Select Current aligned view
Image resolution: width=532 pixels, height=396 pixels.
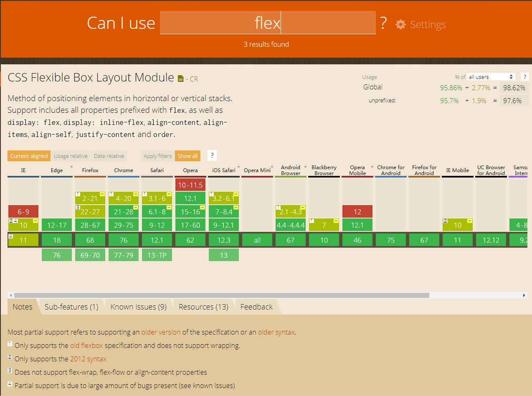(x=29, y=156)
